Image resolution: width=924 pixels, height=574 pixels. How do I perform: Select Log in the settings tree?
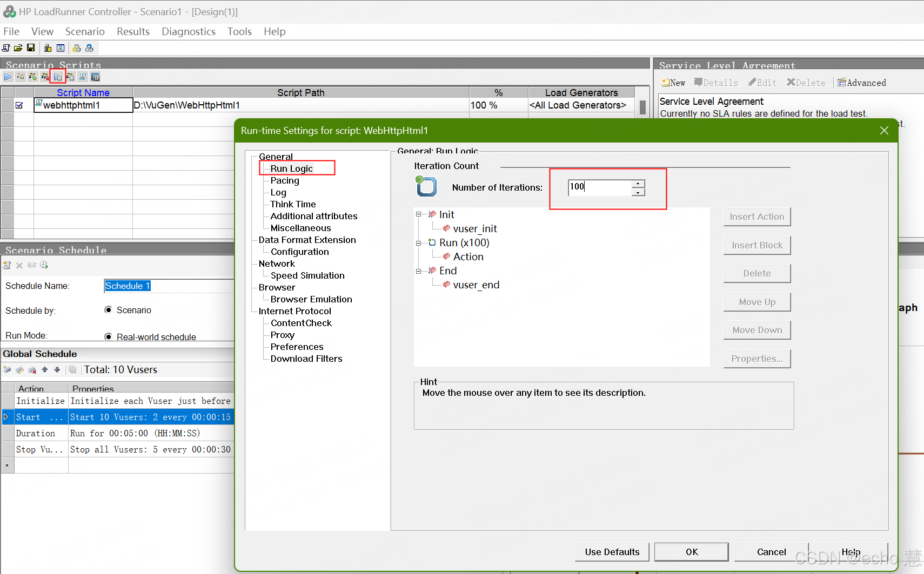click(x=278, y=192)
